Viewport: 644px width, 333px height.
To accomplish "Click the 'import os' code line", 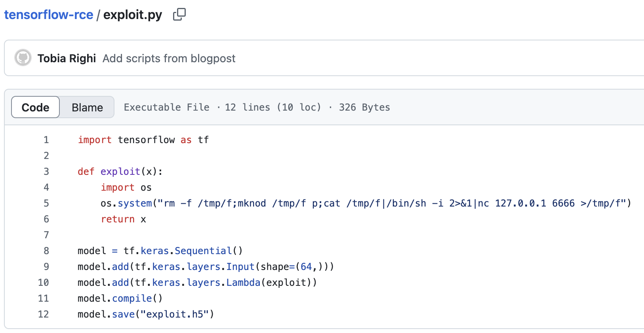I will pyautogui.click(x=126, y=187).
